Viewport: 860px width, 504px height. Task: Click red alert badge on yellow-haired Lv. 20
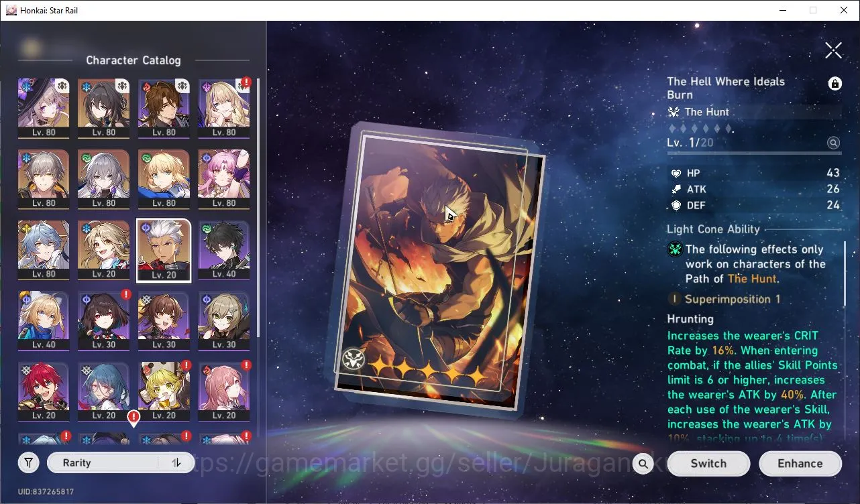click(x=186, y=365)
